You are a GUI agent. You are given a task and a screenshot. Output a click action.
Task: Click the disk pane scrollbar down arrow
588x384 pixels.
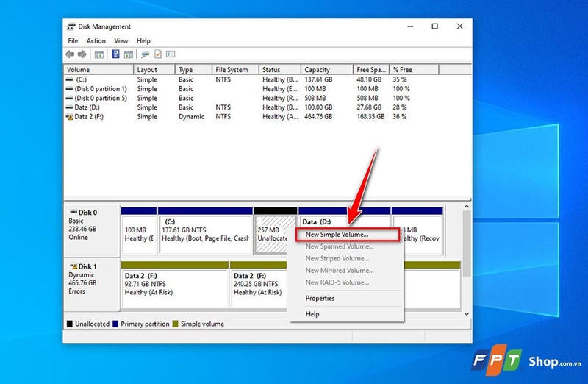467,314
